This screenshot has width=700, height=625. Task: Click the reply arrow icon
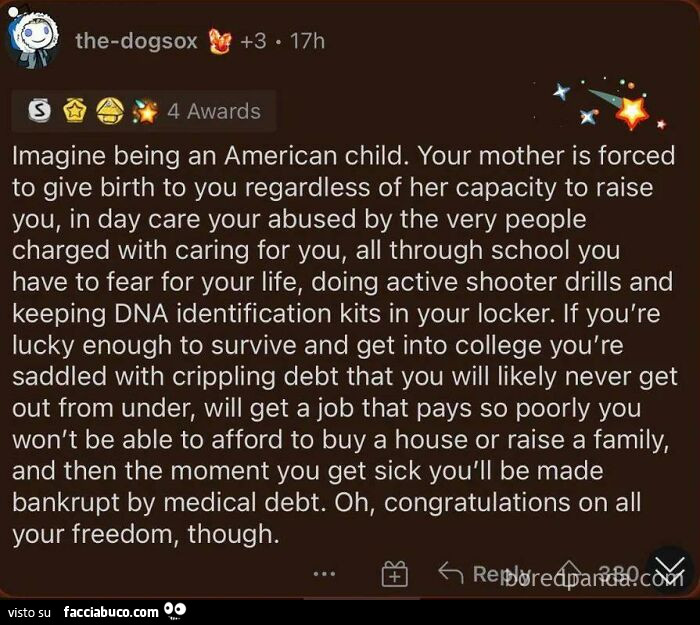(453, 573)
